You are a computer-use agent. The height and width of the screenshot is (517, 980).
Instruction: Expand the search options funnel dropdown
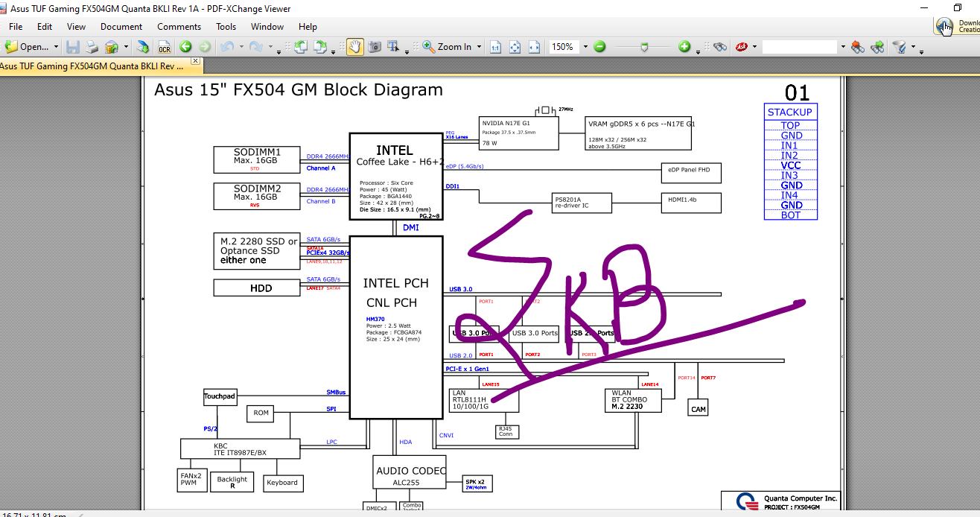tap(913, 47)
